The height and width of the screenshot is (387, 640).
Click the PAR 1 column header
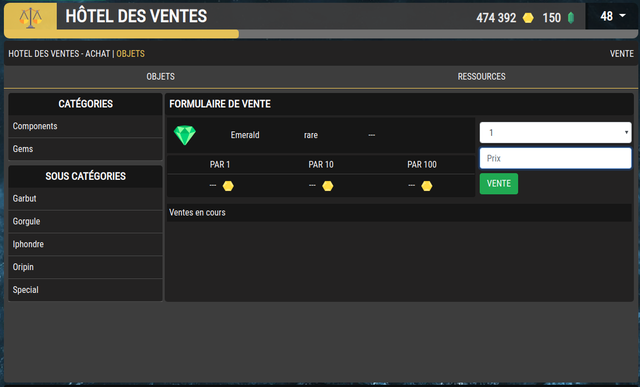220,165
